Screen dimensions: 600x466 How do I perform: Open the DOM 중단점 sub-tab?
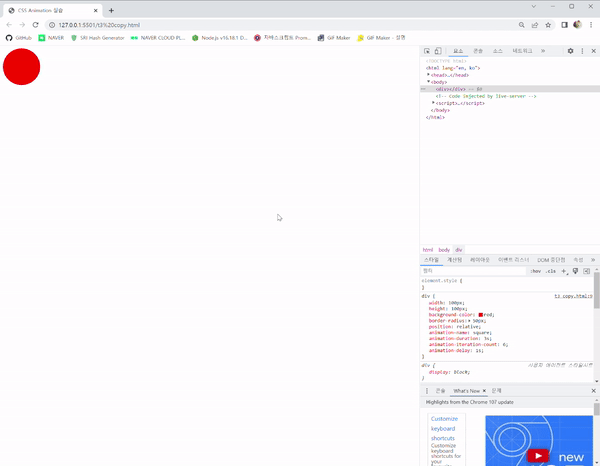pos(551,260)
